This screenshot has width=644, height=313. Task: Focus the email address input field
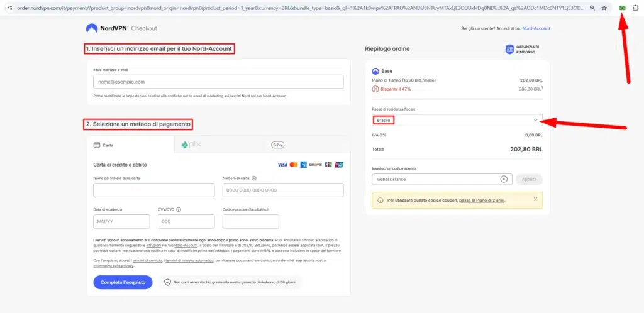pos(218,82)
